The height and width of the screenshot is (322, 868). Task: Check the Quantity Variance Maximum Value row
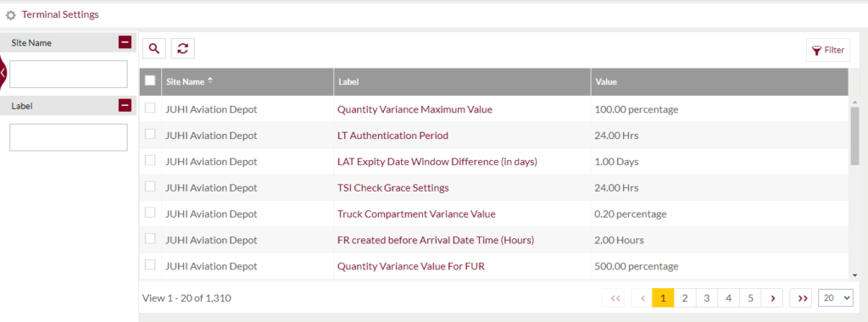pos(150,108)
